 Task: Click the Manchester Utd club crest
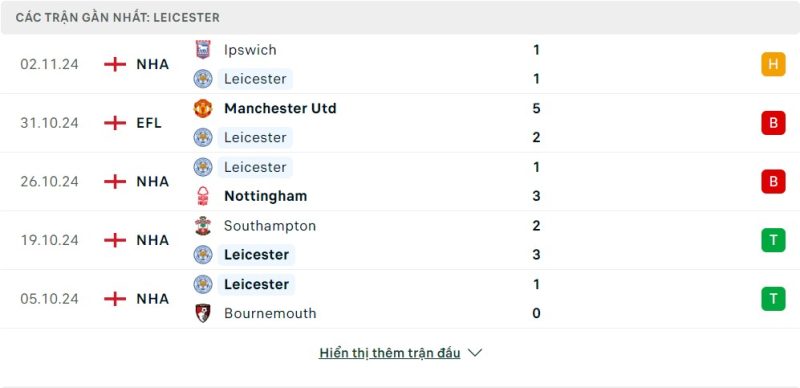[x=203, y=108]
